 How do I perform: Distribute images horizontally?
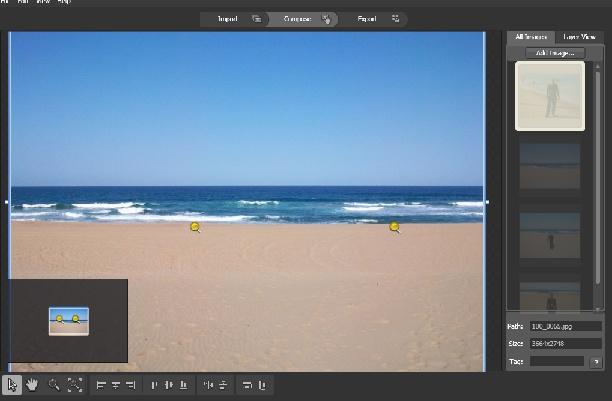pyautogui.click(x=208, y=385)
